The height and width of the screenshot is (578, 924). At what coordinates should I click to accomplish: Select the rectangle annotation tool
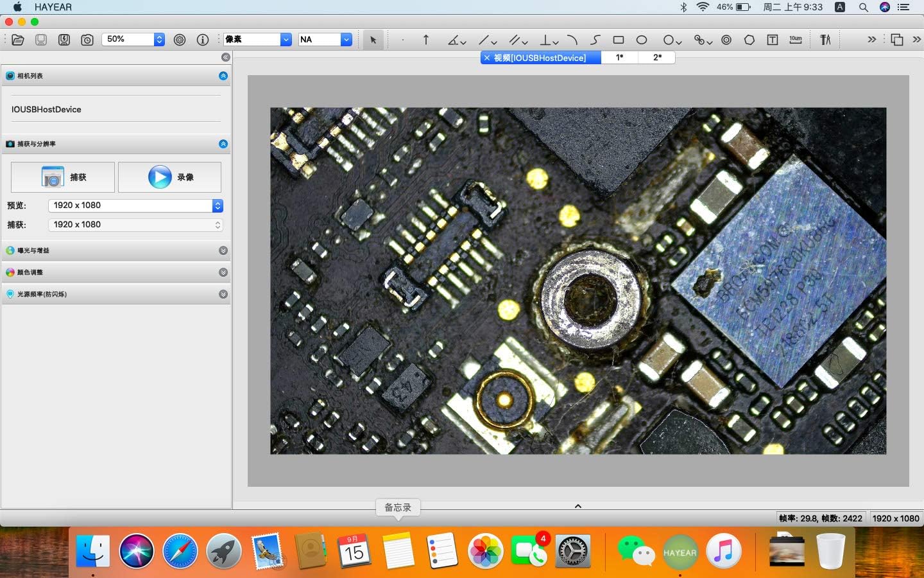[618, 39]
